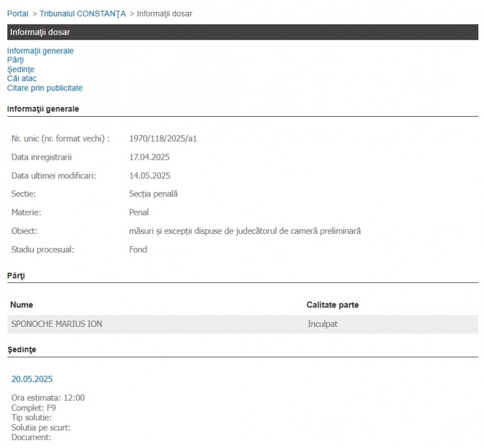This screenshot has height=448, width=484.
Task: Click the Document label
Action: tap(31, 437)
